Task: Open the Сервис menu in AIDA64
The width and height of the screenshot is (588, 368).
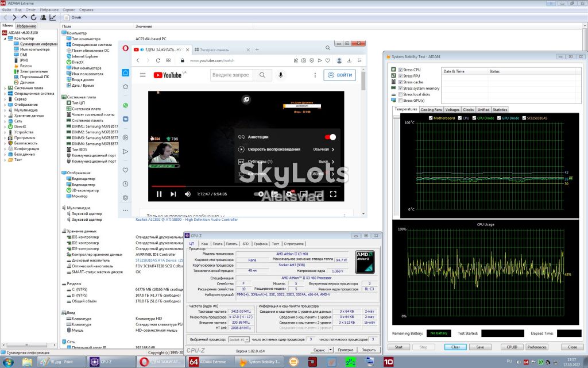Action: [69, 10]
